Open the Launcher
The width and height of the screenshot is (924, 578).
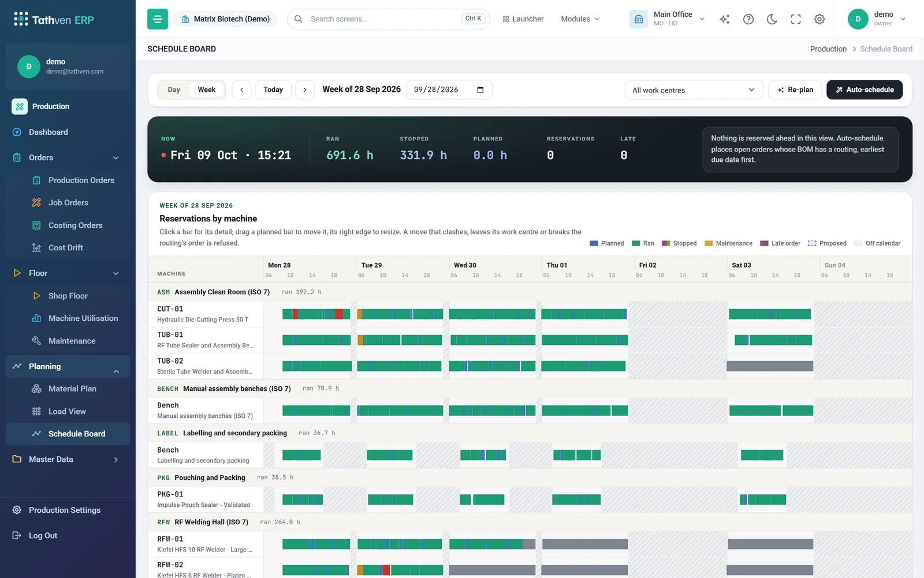pyautogui.click(x=523, y=19)
